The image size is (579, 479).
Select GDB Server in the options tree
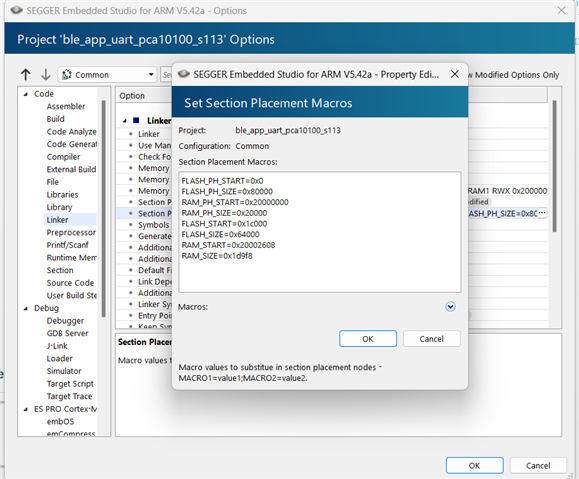click(67, 333)
